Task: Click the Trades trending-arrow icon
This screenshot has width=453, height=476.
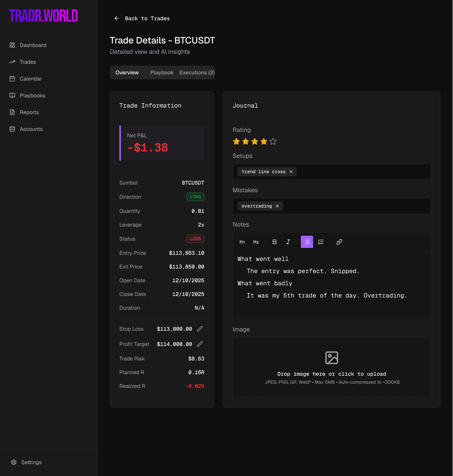Action: coord(12,62)
